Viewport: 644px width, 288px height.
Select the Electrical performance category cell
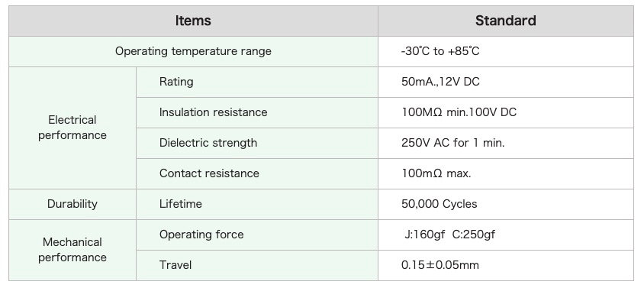coord(72,128)
